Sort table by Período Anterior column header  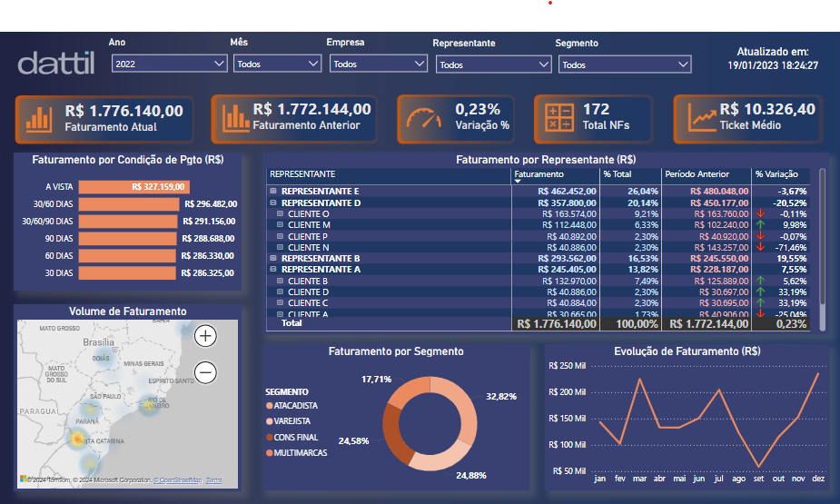pos(697,174)
